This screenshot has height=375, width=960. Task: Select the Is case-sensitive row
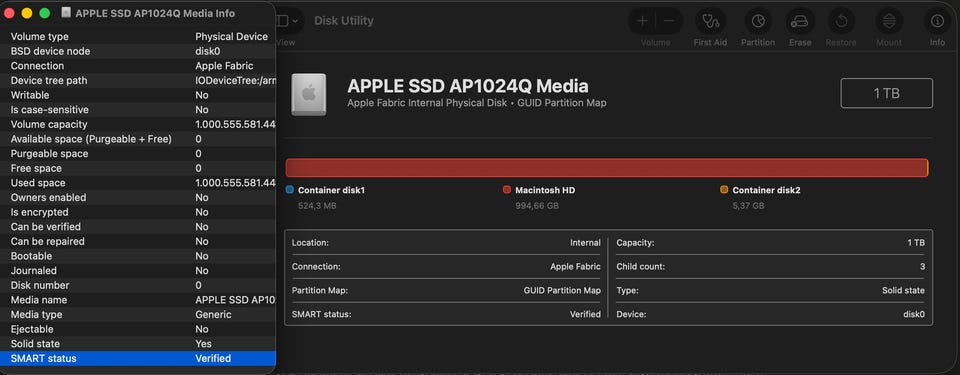(x=138, y=110)
